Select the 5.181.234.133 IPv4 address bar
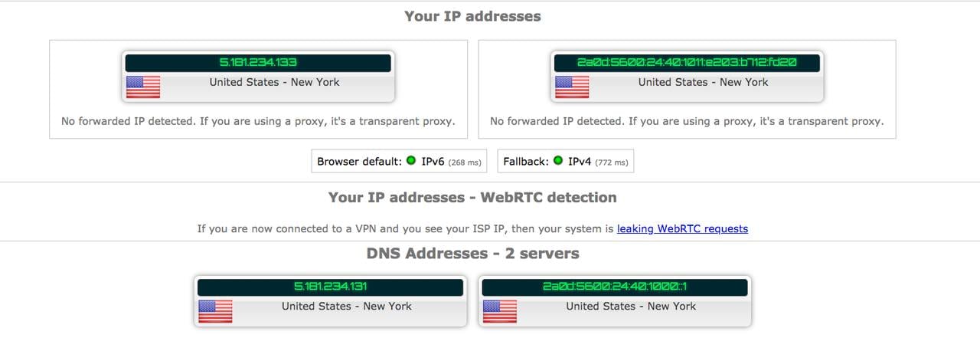Screen dimensions: 980x338 click(x=258, y=63)
